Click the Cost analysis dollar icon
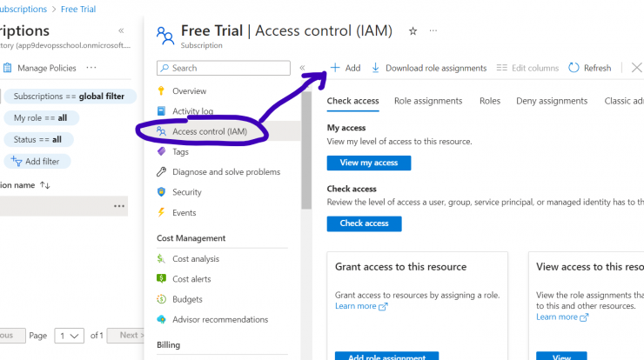Image resolution: width=644 pixels, height=360 pixels. coord(161,258)
